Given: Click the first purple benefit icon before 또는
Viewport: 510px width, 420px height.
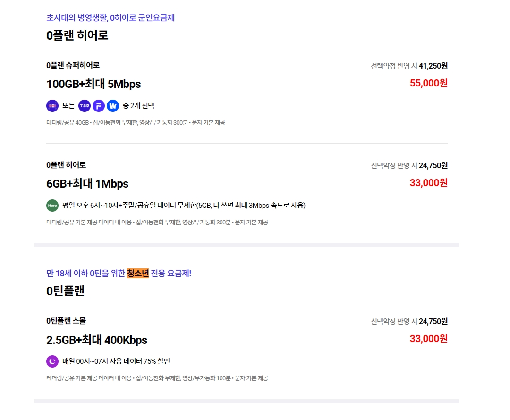Looking at the screenshot, I should [x=52, y=106].
